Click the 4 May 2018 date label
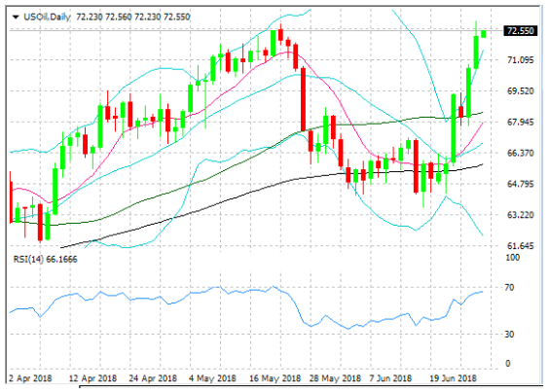The width and height of the screenshot is (549, 392). point(212,378)
